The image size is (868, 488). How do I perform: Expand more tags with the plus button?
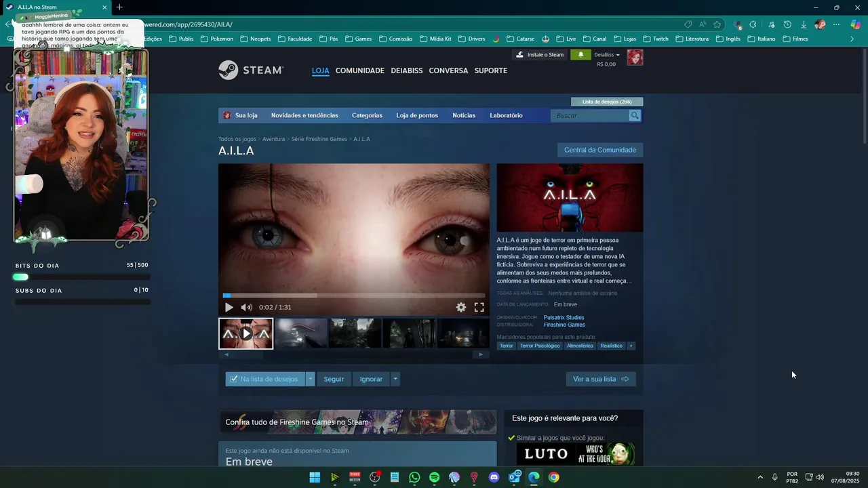[x=631, y=346]
